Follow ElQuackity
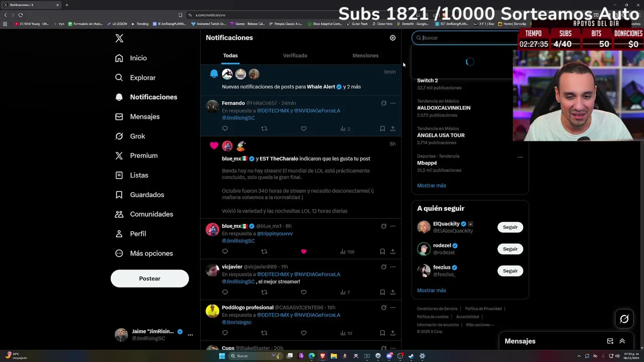 pos(510,227)
